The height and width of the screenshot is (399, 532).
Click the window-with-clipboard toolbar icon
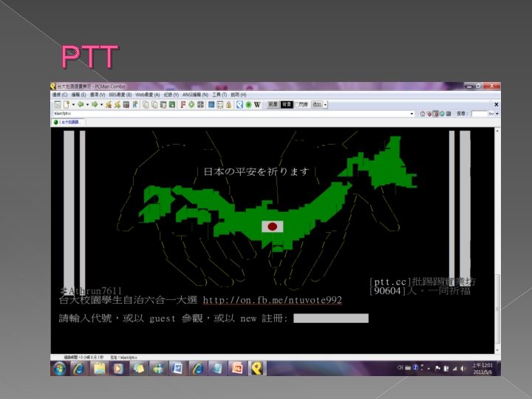(163, 104)
